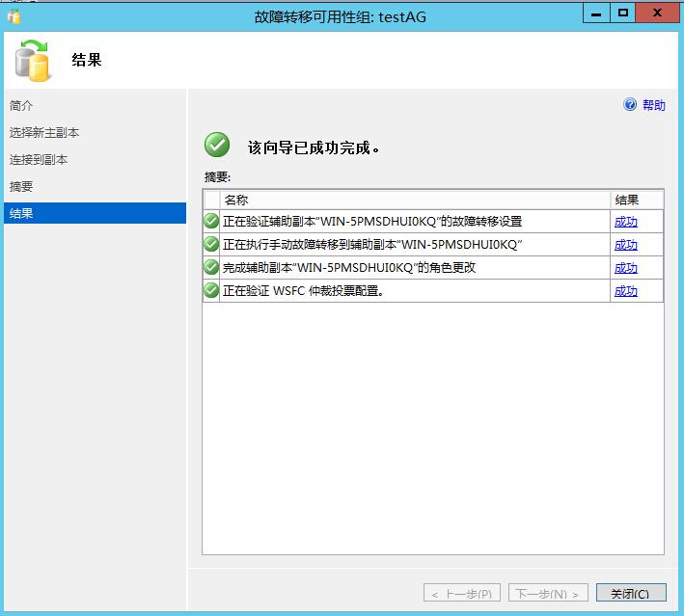The height and width of the screenshot is (616, 684).
Task: Select the highlighted 结果 step in the sidebar
Action: 95,213
